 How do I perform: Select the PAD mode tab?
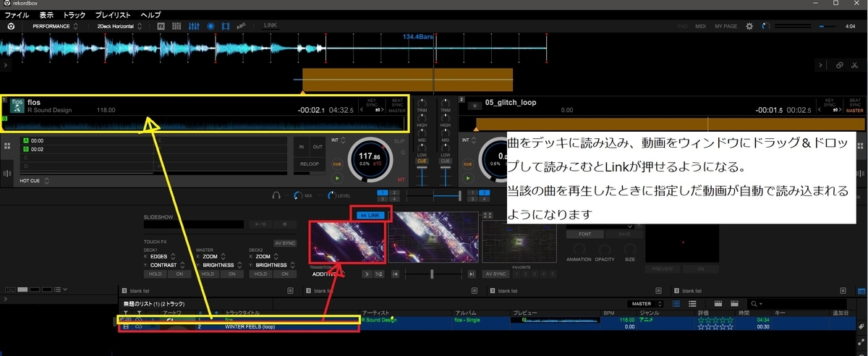tap(682, 26)
